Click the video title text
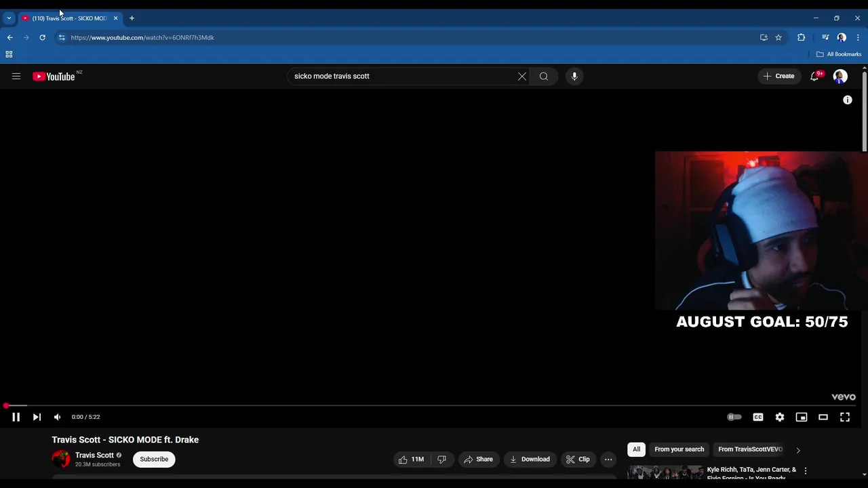This screenshot has height=488, width=868. tap(125, 440)
